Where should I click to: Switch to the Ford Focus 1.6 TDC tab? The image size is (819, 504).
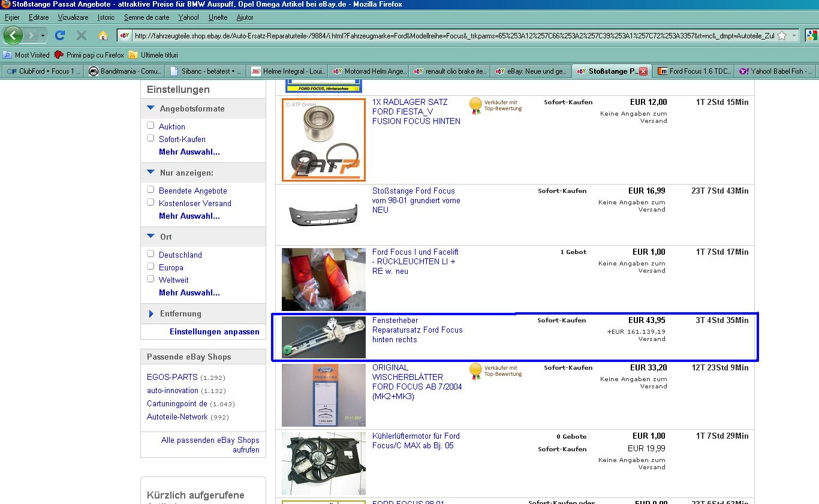tap(694, 71)
